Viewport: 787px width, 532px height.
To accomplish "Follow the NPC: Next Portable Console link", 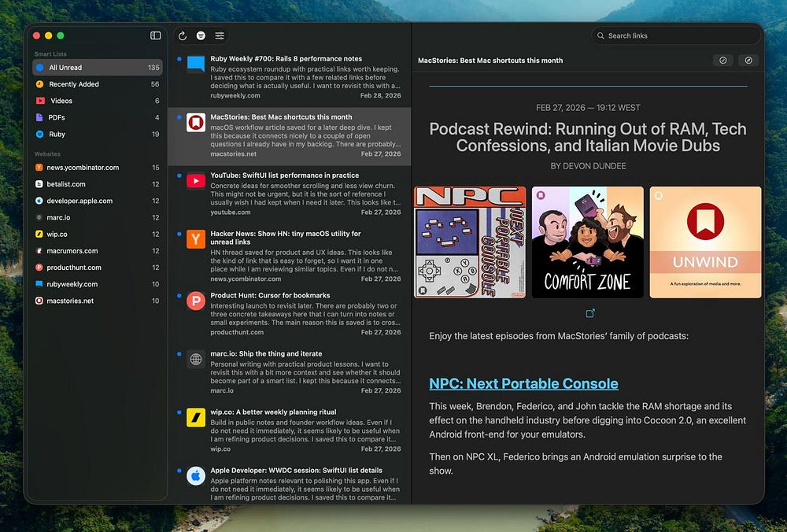I will (523, 384).
